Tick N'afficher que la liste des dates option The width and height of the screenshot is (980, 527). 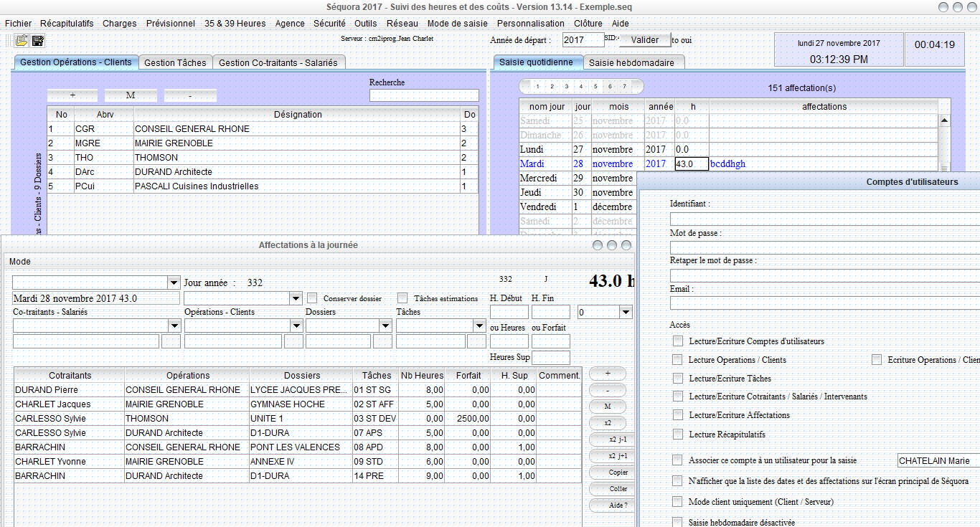[677, 481]
